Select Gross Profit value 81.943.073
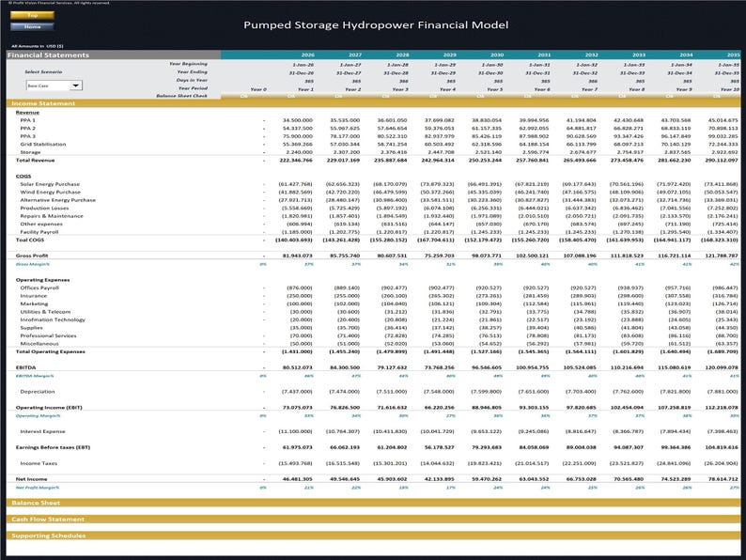This screenshot has width=746, height=560. 297,256
